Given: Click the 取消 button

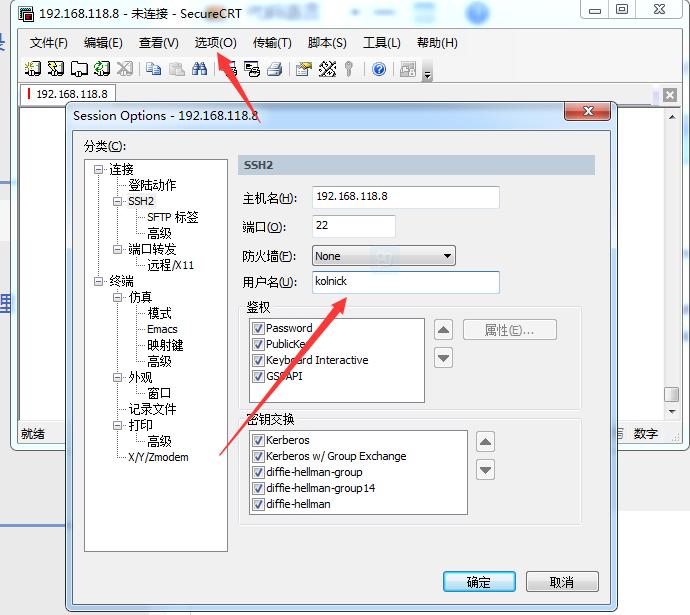Looking at the screenshot, I should click(562, 582).
